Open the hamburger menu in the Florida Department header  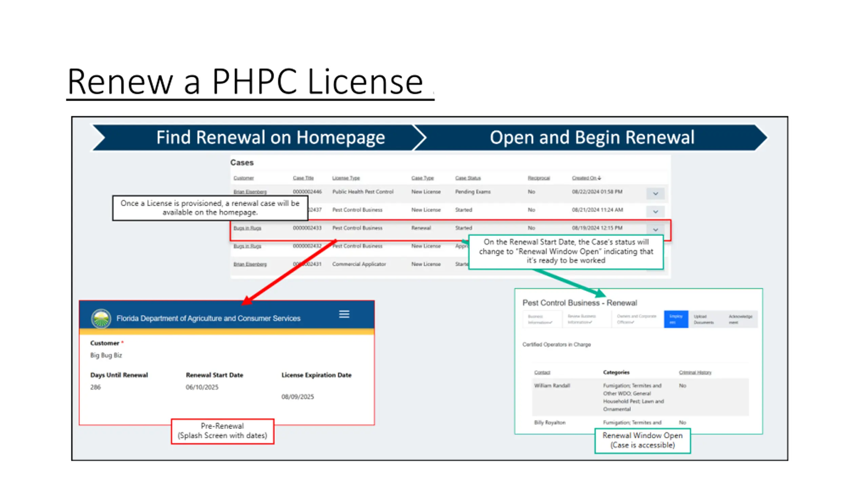point(344,314)
